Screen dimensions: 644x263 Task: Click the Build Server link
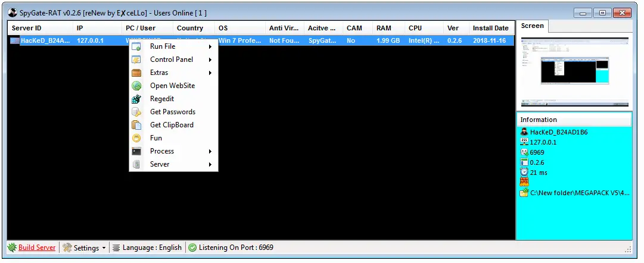(x=37, y=248)
